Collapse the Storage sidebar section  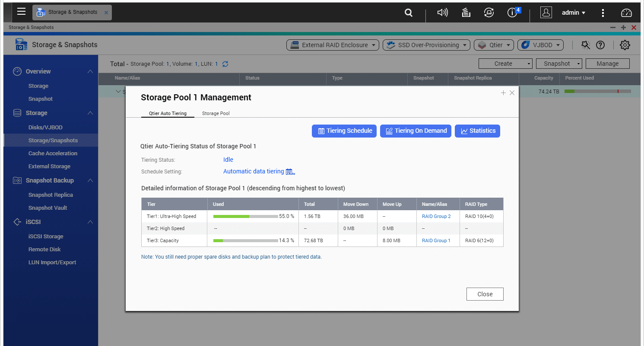click(x=90, y=113)
